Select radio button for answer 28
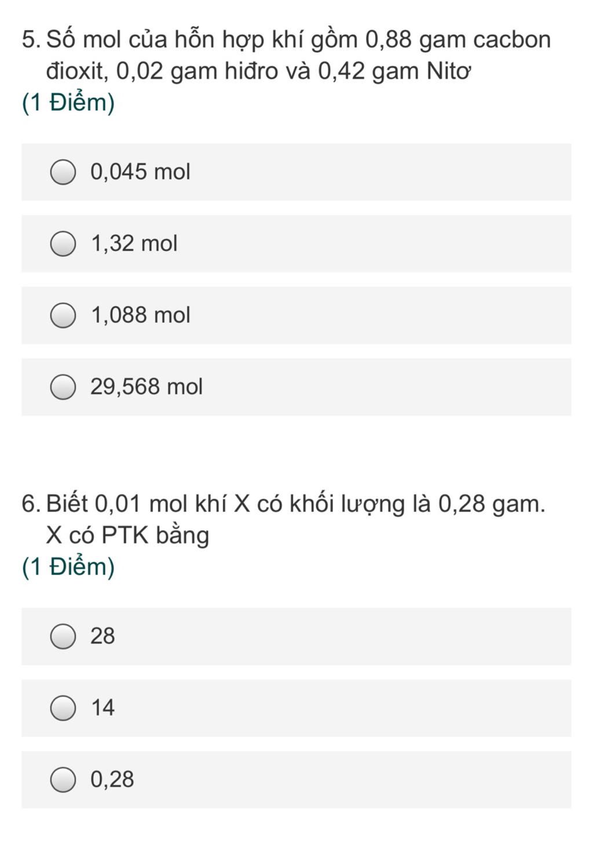 63,637
